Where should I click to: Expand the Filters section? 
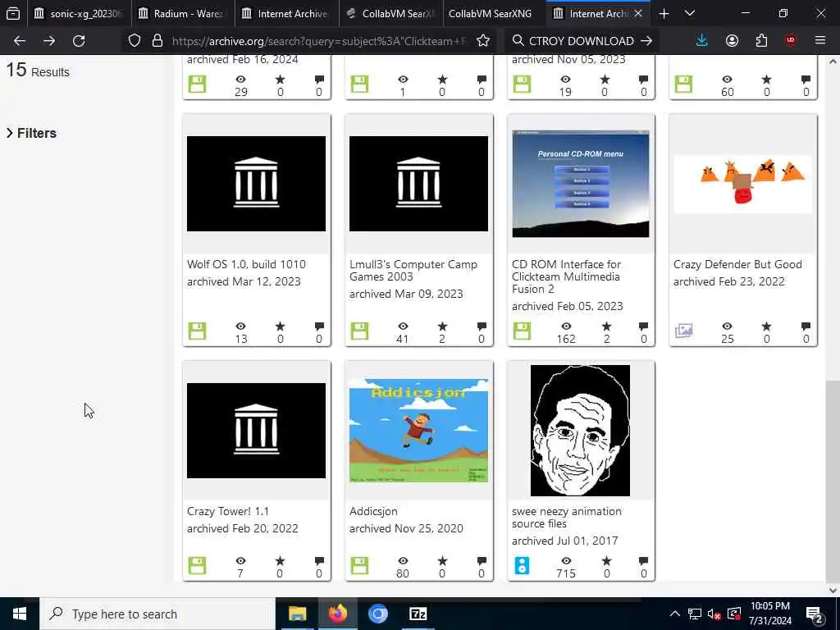click(32, 133)
